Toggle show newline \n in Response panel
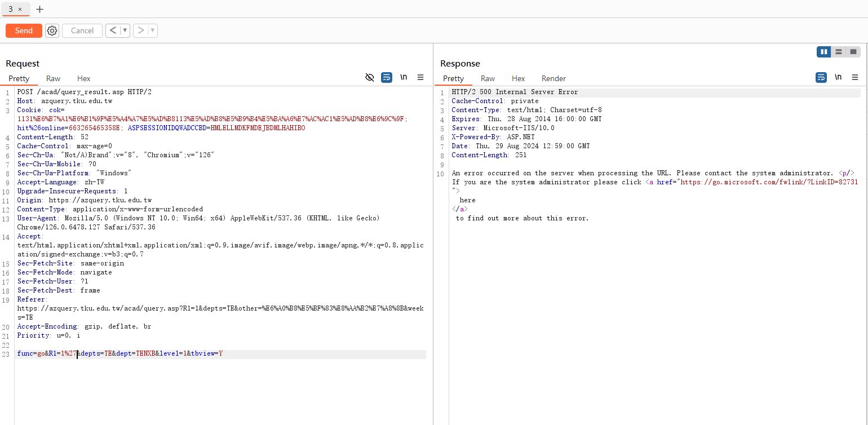 click(x=838, y=77)
